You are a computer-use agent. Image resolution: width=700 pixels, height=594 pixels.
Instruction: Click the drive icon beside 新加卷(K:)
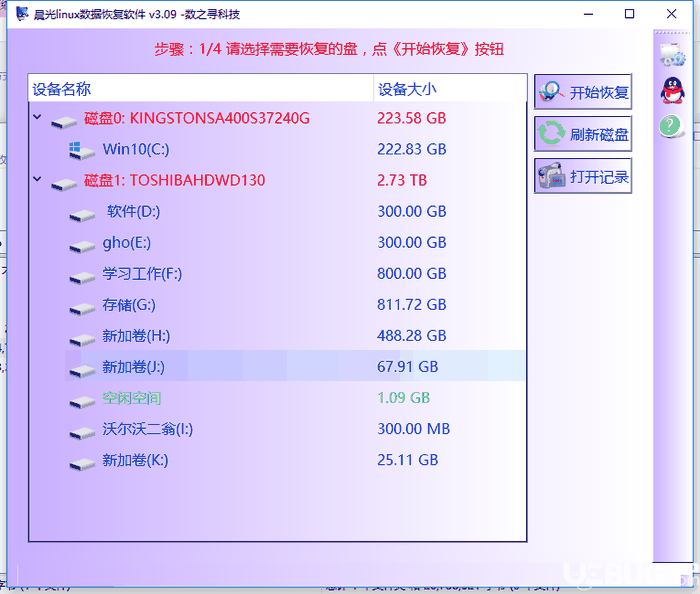point(82,464)
